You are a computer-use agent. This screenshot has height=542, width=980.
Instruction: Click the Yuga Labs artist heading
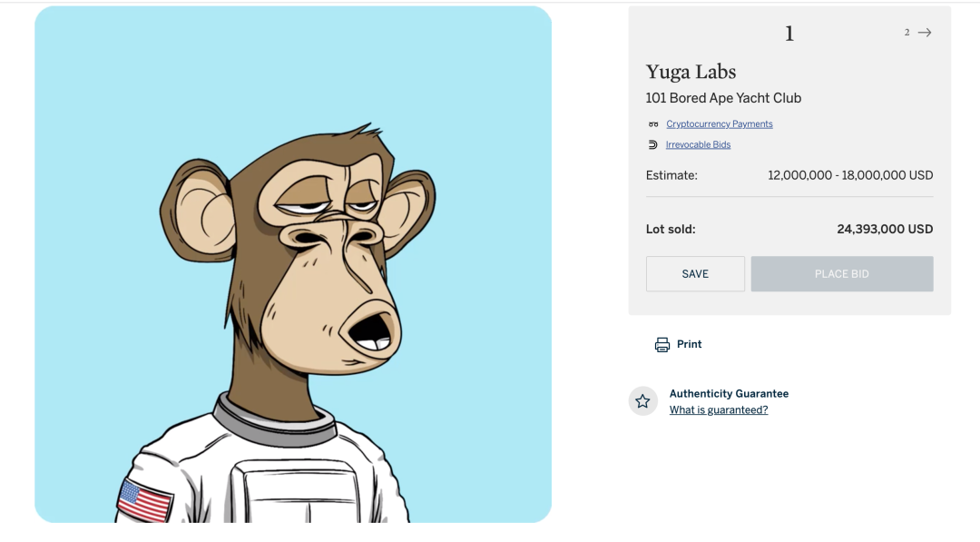click(691, 72)
